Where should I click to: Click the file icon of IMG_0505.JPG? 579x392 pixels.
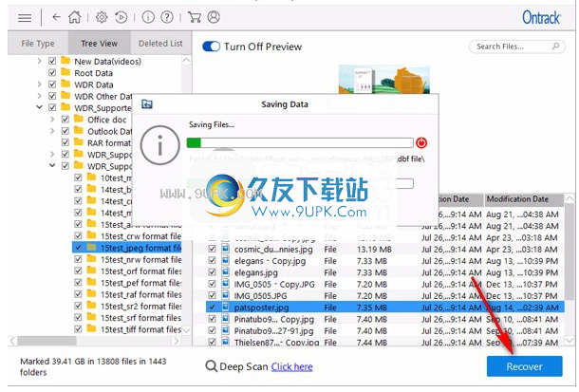tap(225, 295)
